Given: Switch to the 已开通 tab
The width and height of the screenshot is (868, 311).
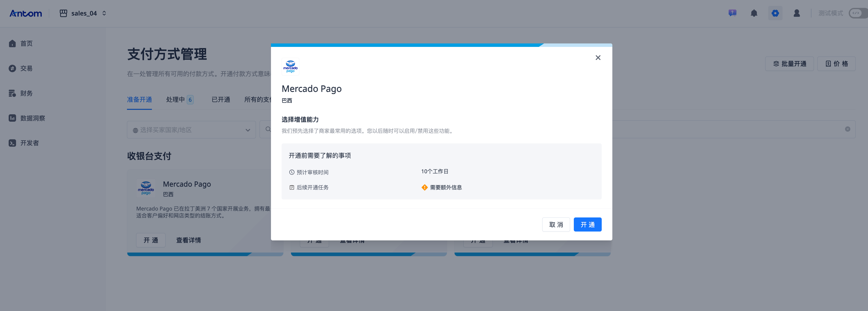Looking at the screenshot, I should tap(221, 100).
